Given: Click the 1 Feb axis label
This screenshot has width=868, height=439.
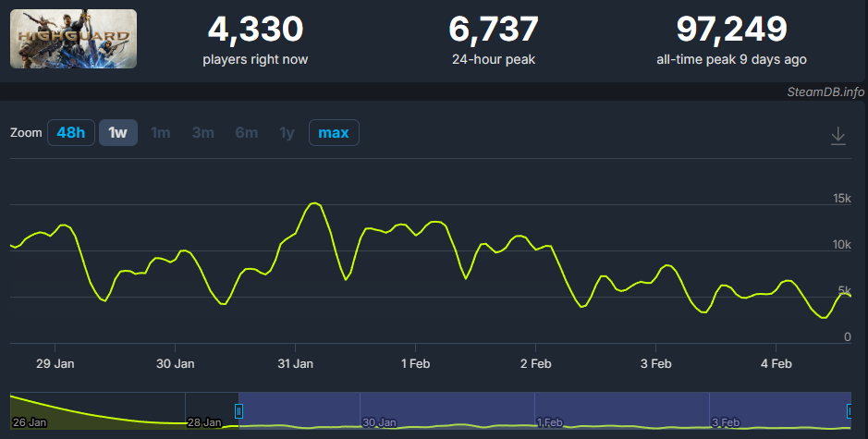Looking at the screenshot, I should [x=415, y=364].
